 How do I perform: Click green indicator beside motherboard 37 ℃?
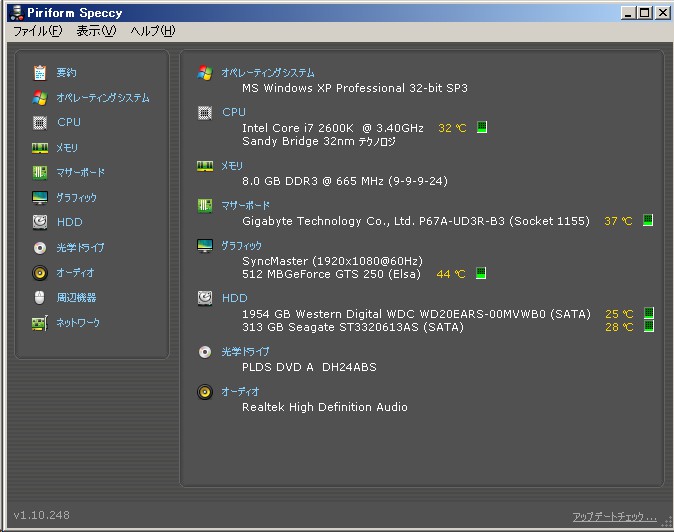[x=648, y=220]
